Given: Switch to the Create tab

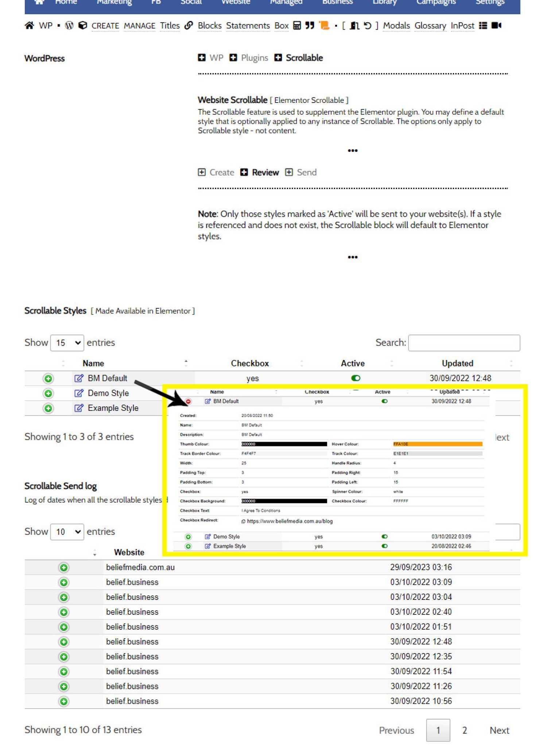Looking at the screenshot, I should [216, 173].
